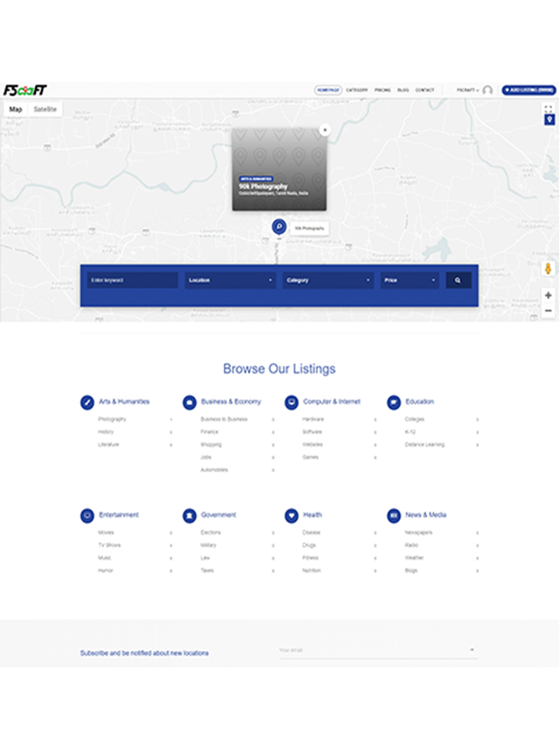Open the Price dropdown filter
Image resolution: width=560 pixels, height=747 pixels.
point(409,281)
